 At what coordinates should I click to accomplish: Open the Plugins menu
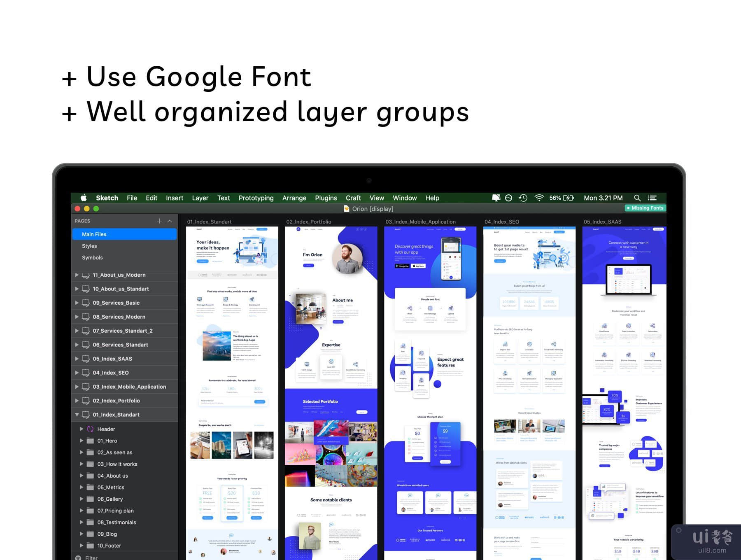[x=326, y=198]
